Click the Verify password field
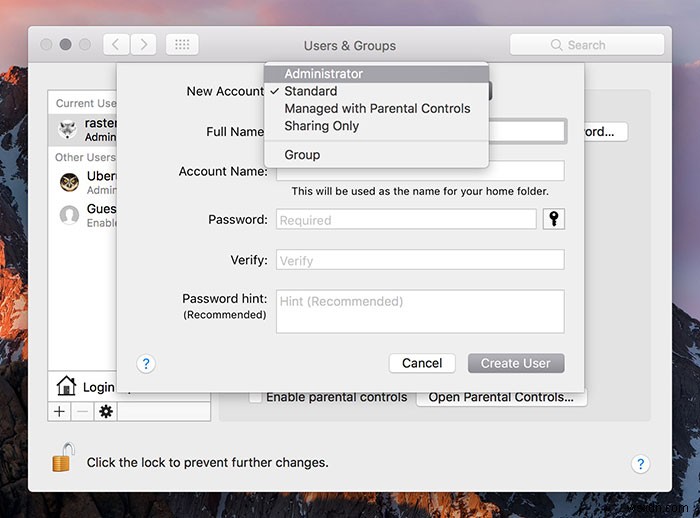 (x=420, y=259)
